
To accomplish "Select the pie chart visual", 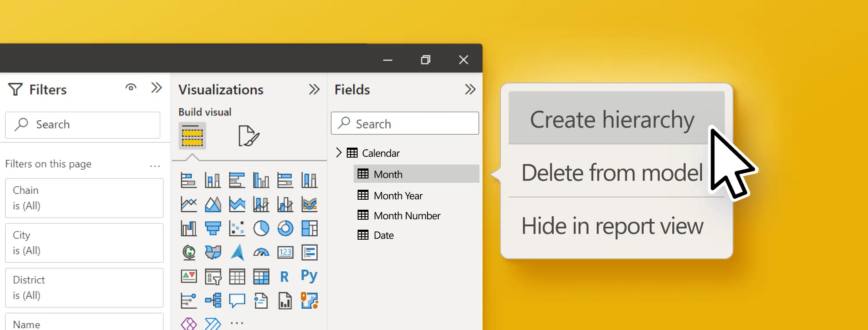I will (x=261, y=228).
